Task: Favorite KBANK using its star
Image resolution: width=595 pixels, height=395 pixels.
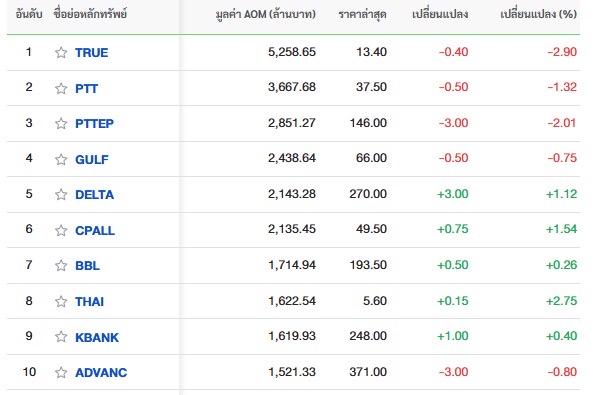Action: pos(61,337)
